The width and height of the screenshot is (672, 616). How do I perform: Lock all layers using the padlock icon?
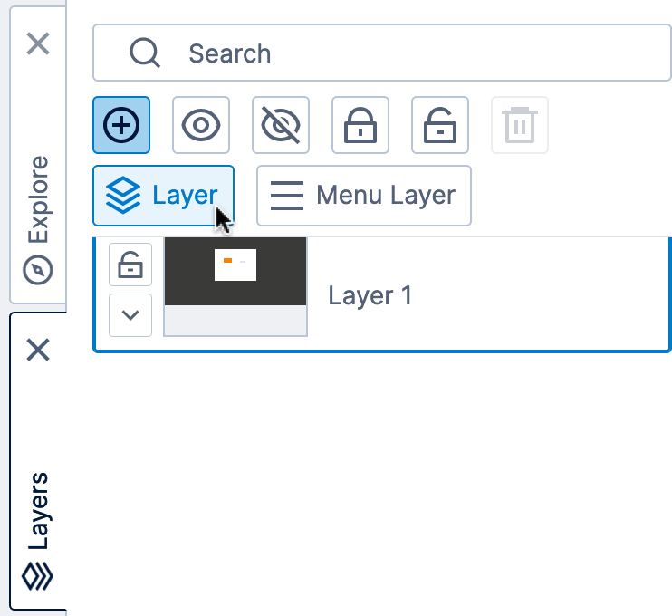(360, 125)
